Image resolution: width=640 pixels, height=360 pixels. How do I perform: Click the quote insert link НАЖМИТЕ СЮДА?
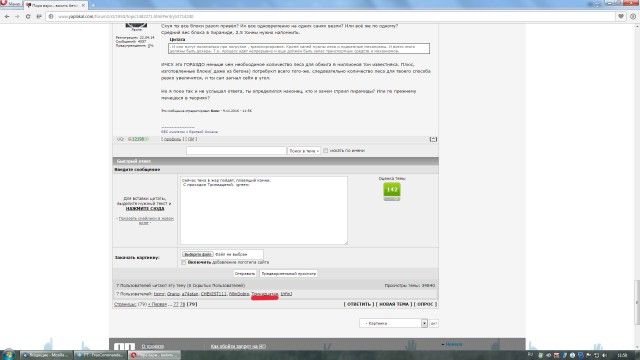(145, 209)
